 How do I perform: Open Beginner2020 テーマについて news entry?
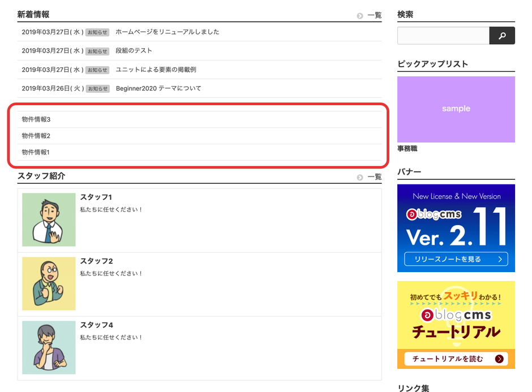click(x=158, y=88)
